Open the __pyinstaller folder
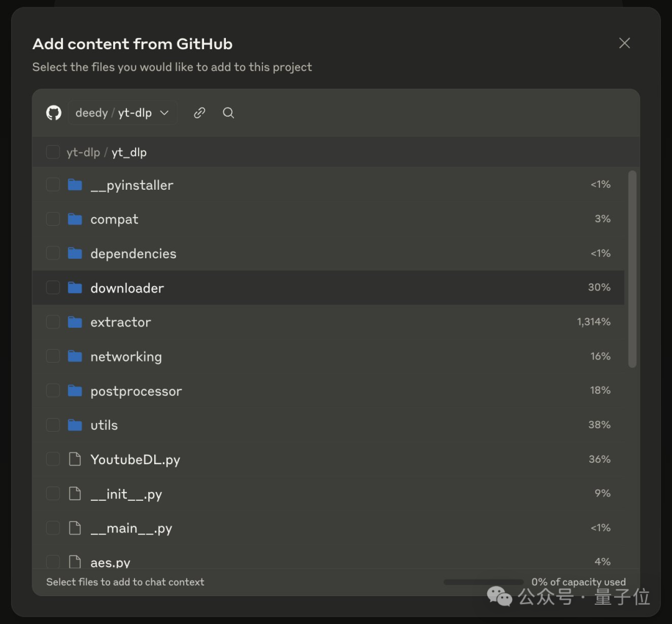672x624 pixels. (x=131, y=185)
